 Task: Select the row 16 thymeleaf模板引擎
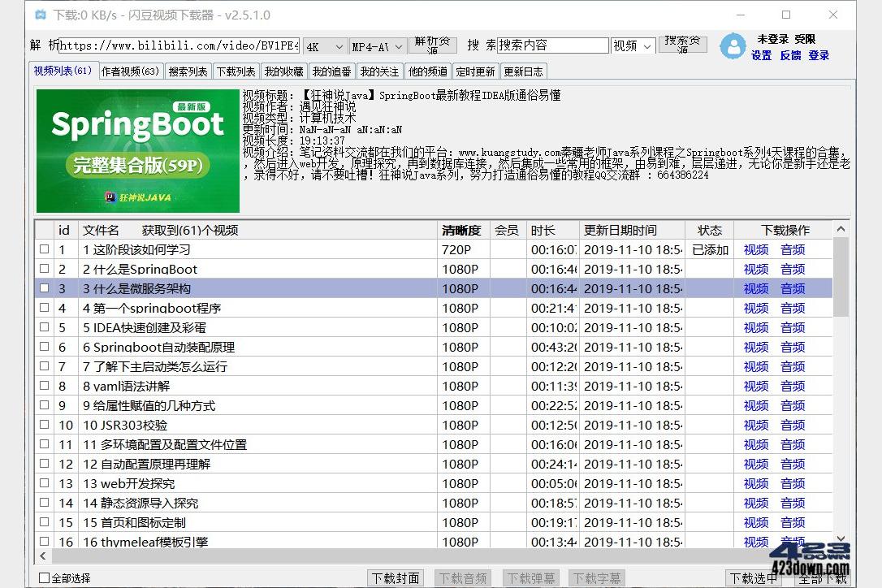point(433,541)
